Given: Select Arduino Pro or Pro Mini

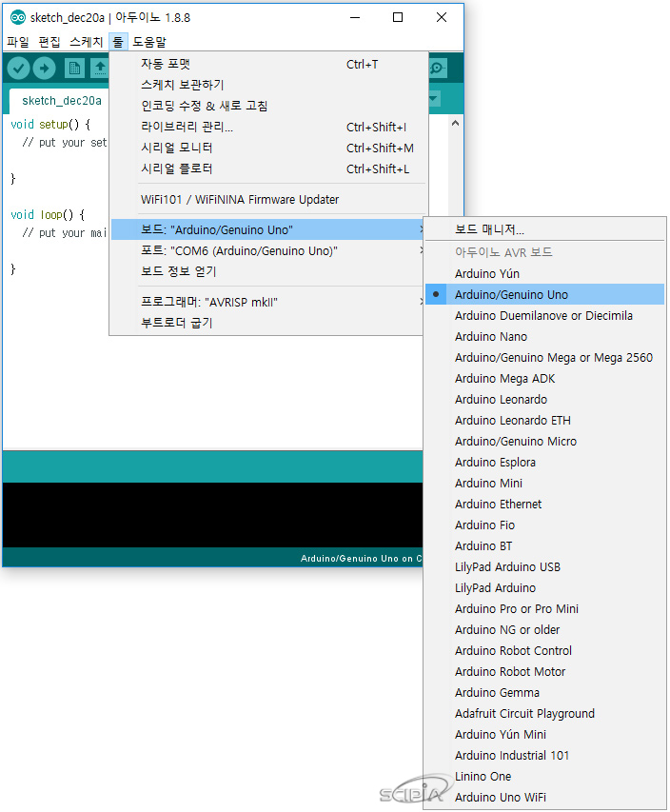Looking at the screenshot, I should point(544,609).
